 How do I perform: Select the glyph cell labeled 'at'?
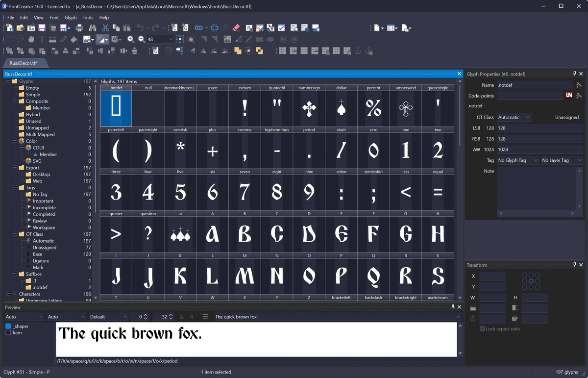tap(180, 235)
